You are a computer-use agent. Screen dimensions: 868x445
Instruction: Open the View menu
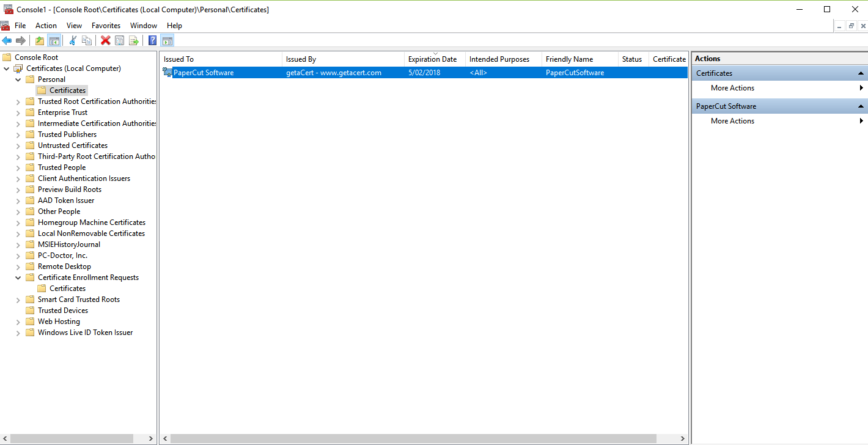coord(74,26)
